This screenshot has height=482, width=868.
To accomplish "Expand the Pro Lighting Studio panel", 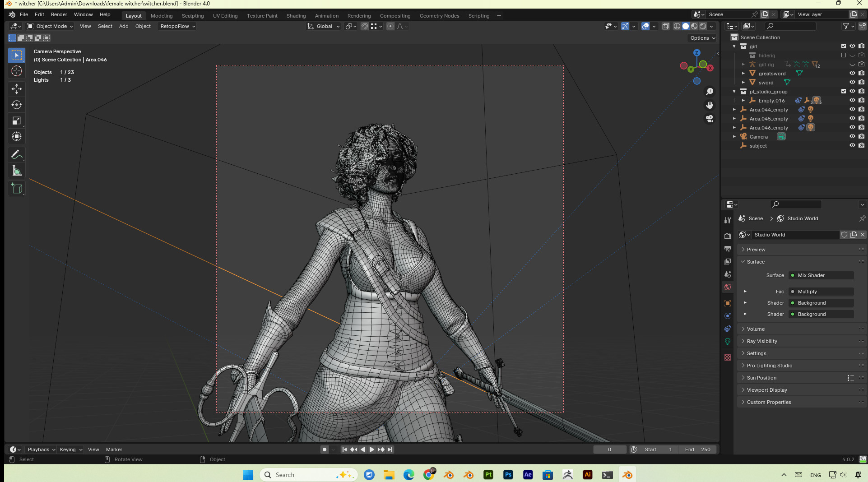I will click(802, 366).
